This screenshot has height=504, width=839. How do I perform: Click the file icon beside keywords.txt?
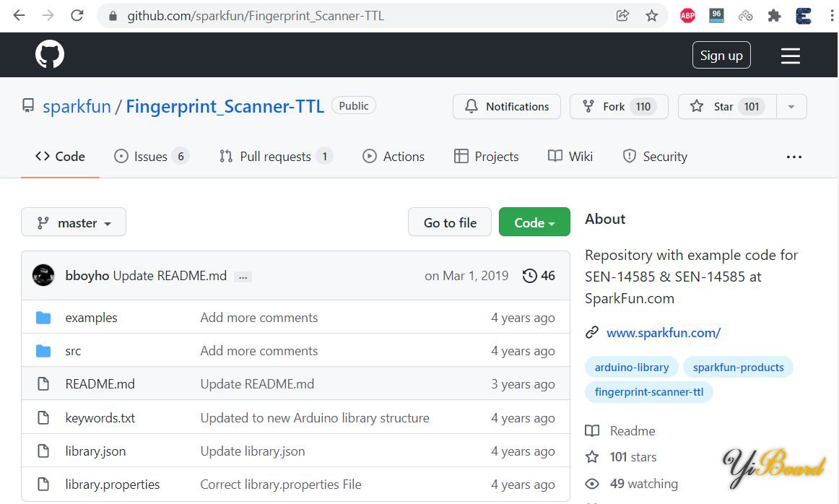(43, 418)
